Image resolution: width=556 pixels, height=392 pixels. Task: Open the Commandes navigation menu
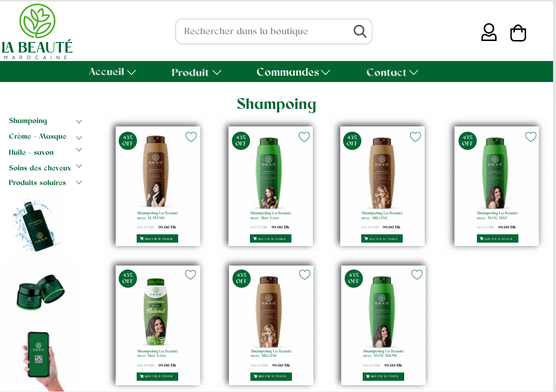[293, 72]
